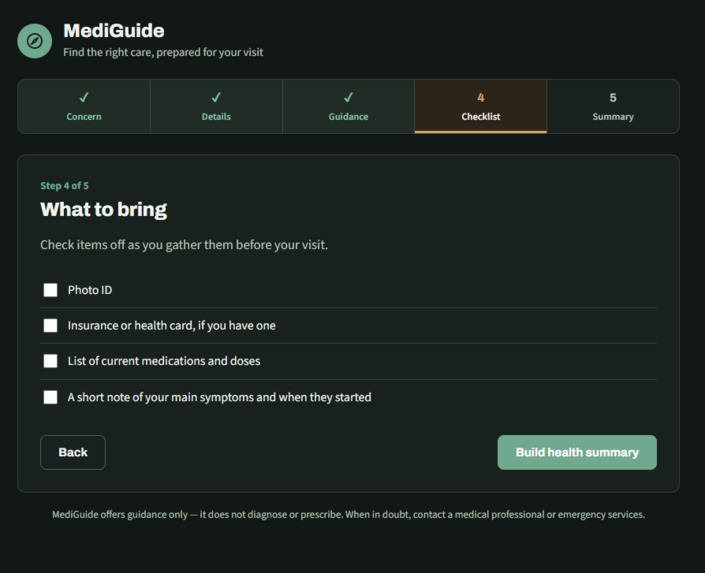Click the Back button
Screen dimensions: 705x573
point(73,452)
